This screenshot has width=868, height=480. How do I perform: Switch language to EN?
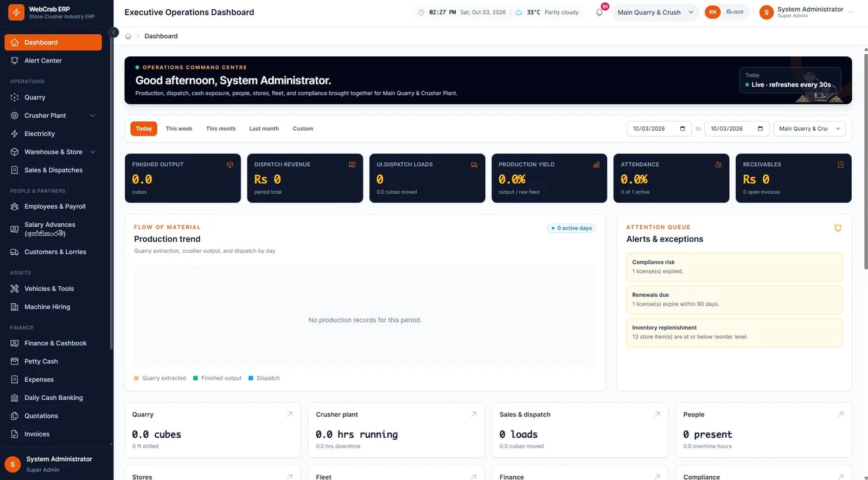pyautogui.click(x=713, y=12)
